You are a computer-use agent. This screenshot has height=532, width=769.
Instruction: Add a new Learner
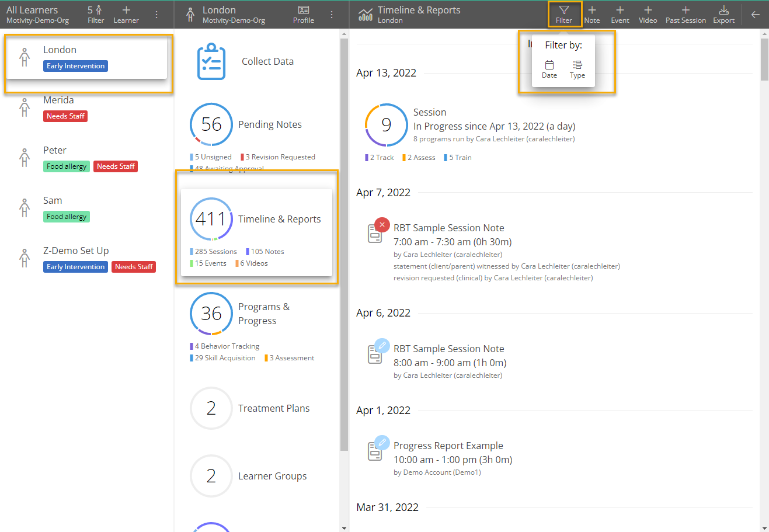[x=126, y=14]
